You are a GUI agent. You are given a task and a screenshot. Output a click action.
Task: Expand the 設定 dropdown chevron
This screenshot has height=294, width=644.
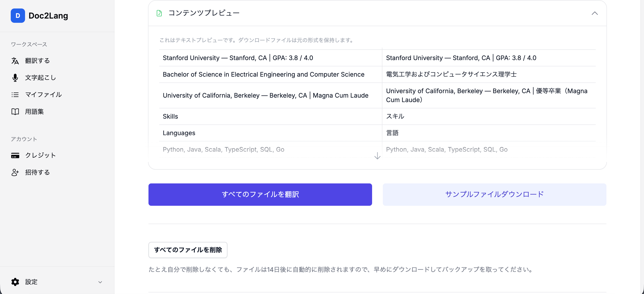pyautogui.click(x=100, y=282)
